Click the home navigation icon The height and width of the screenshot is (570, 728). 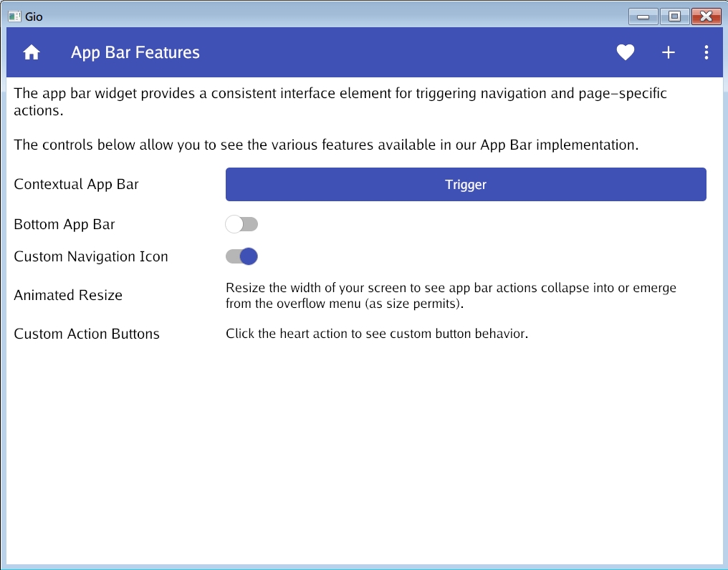[32, 52]
